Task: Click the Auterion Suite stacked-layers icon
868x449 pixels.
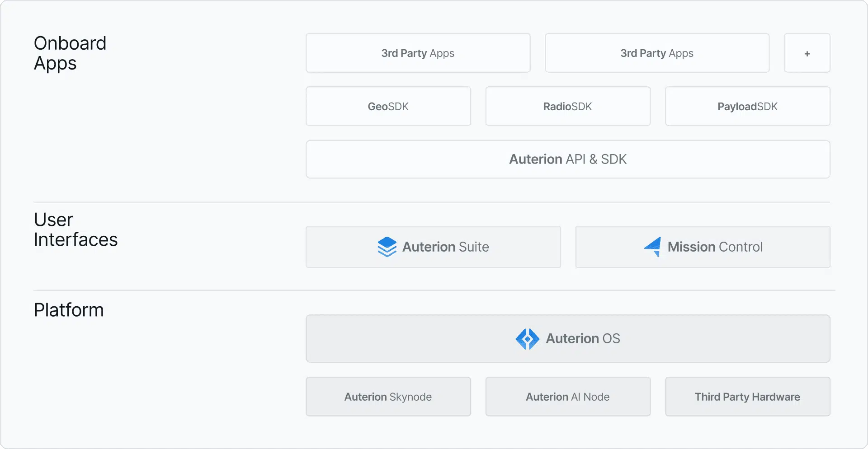Action: (x=387, y=247)
